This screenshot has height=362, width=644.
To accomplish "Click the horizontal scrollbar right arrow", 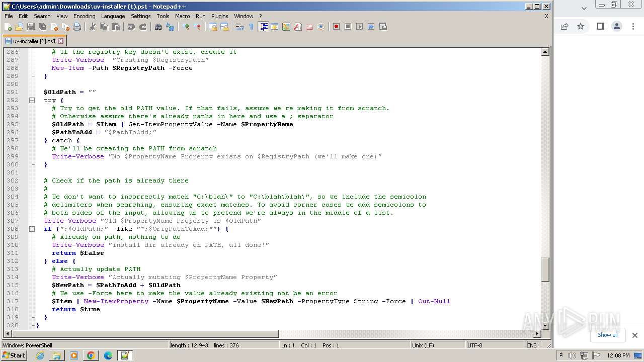I will tap(537, 334).
